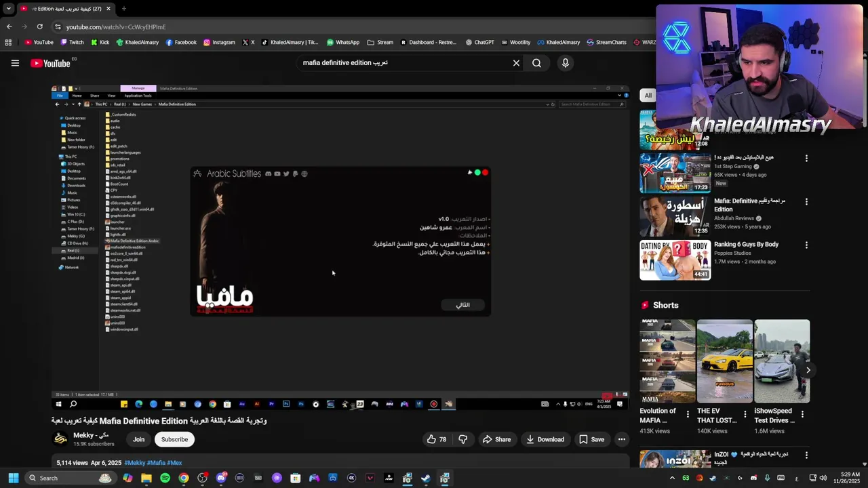Image resolution: width=868 pixels, height=488 pixels.
Task: Open the Facebook bookmark
Action: pyautogui.click(x=181, y=42)
